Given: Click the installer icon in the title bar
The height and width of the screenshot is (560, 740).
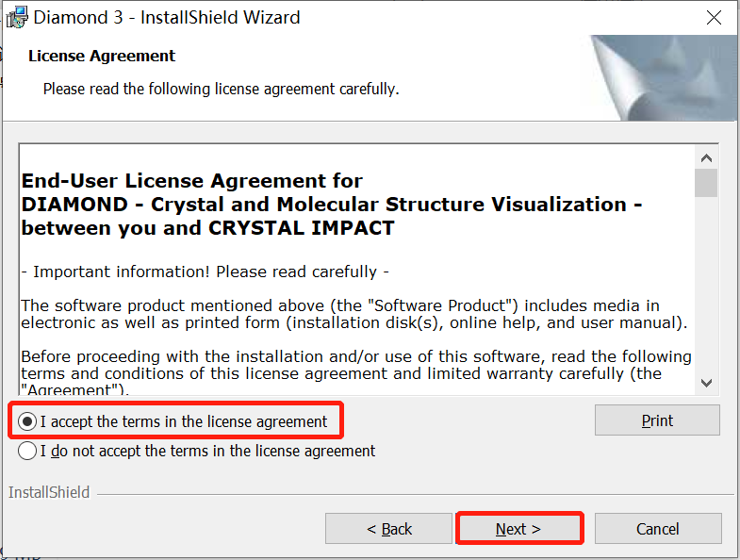Looking at the screenshot, I should click(16, 17).
